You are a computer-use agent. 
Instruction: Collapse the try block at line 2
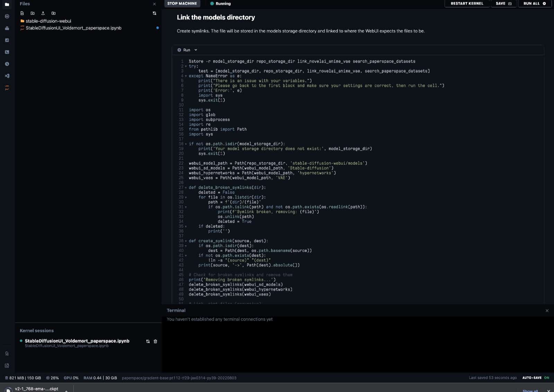pyautogui.click(x=186, y=66)
